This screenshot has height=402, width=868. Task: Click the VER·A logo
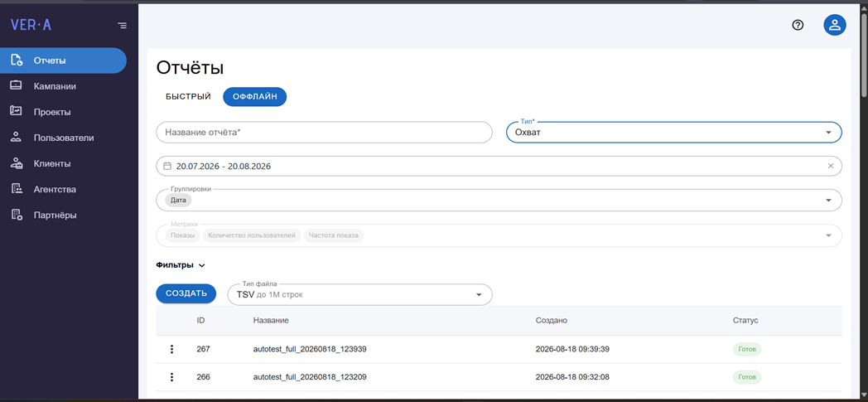pos(31,24)
